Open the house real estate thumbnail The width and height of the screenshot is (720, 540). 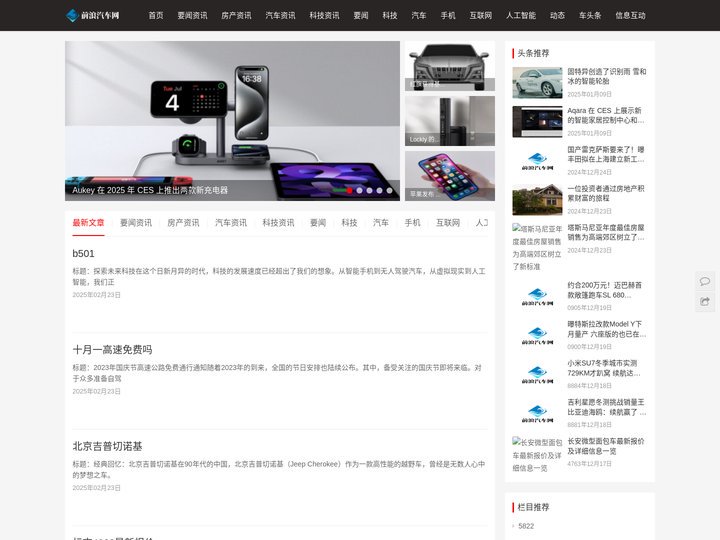click(537, 200)
